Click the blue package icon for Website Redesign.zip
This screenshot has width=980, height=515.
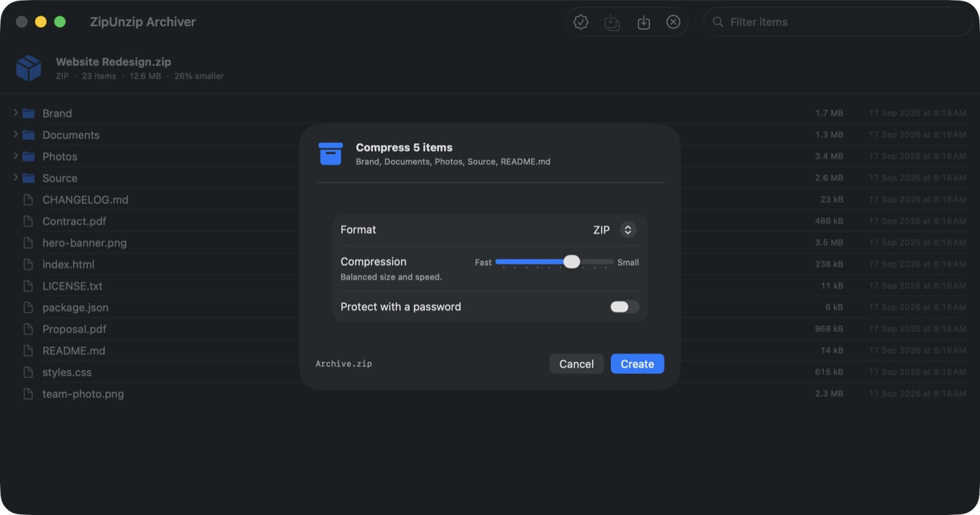coord(29,68)
